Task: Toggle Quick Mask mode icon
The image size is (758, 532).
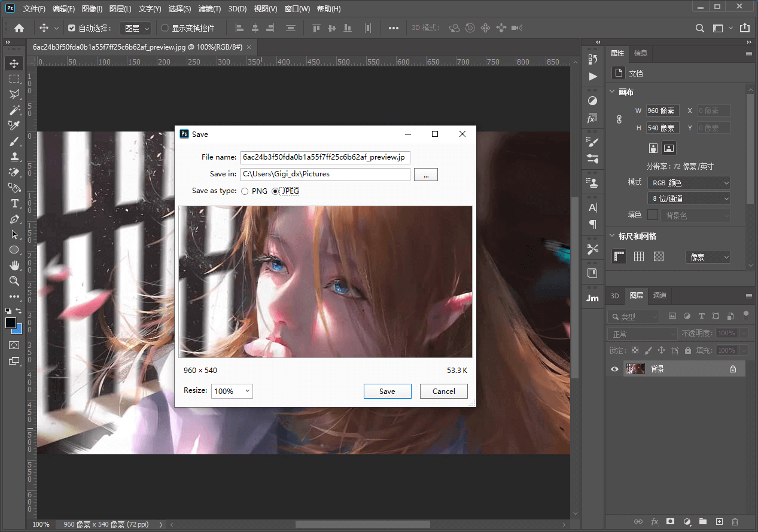Action: pos(14,346)
